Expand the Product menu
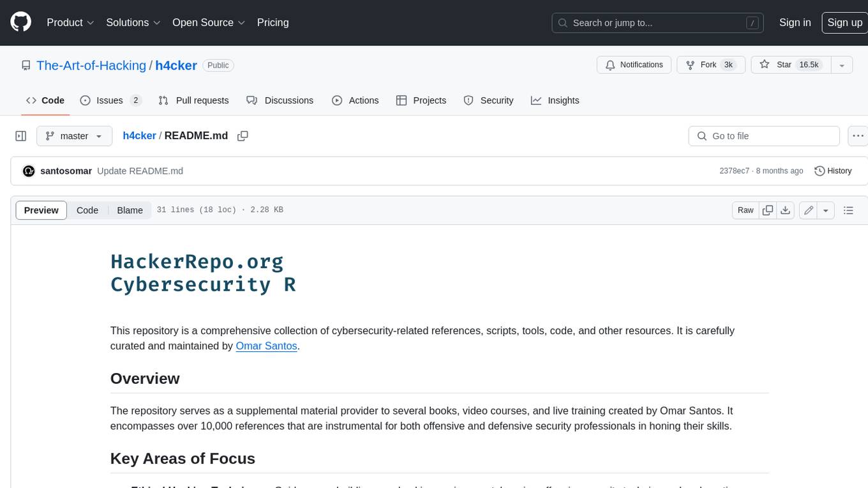Screen dimensions: 868x488 point(70,22)
